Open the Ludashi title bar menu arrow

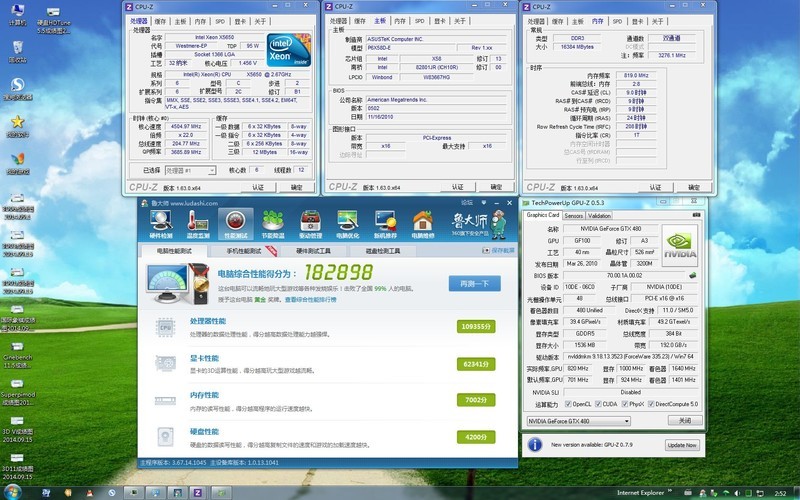(x=484, y=203)
